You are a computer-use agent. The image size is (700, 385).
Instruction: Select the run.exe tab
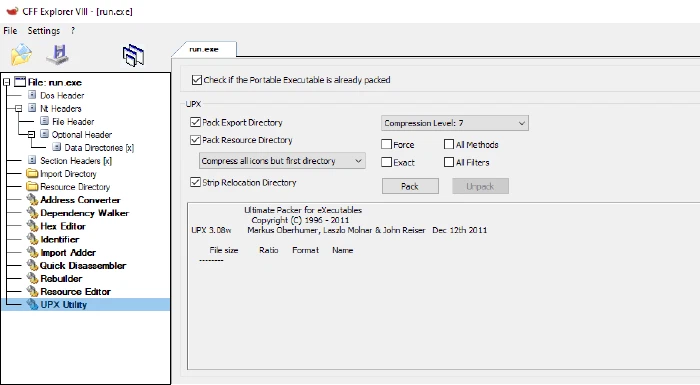204,49
